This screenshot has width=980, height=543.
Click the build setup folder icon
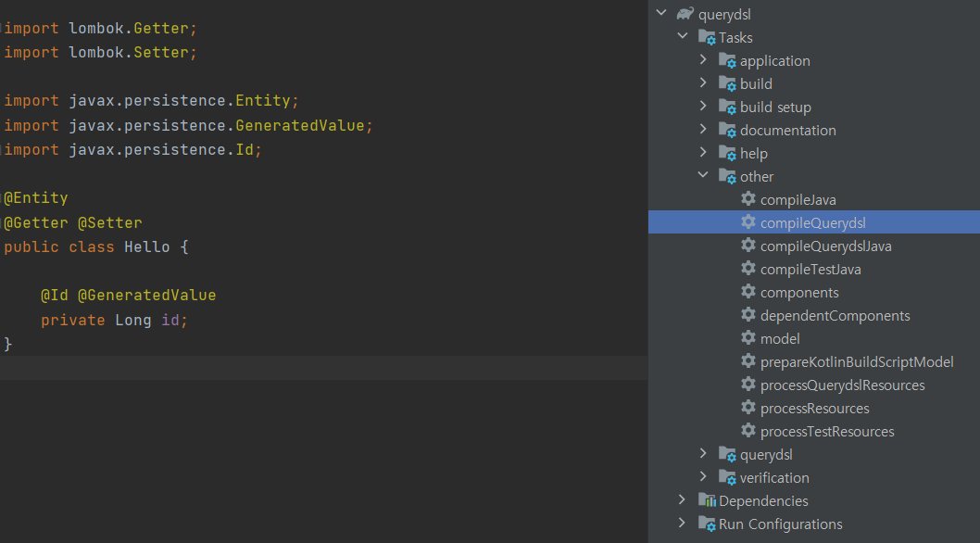(727, 107)
